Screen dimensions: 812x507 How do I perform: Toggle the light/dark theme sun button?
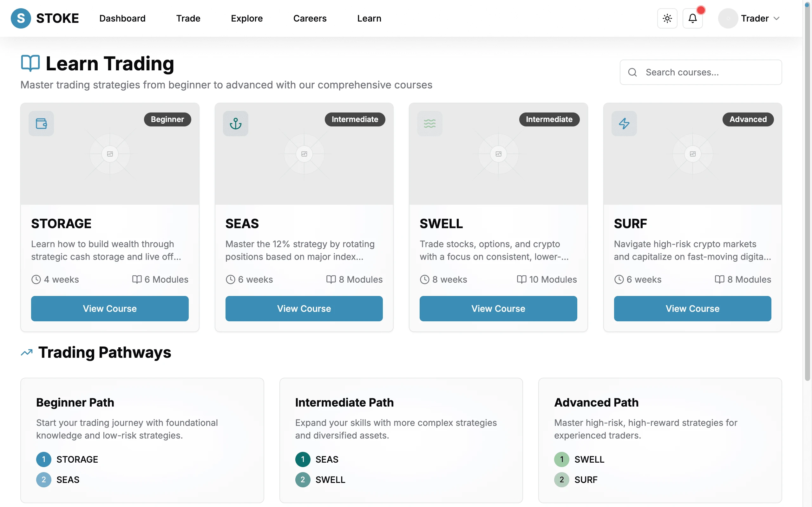coord(667,18)
